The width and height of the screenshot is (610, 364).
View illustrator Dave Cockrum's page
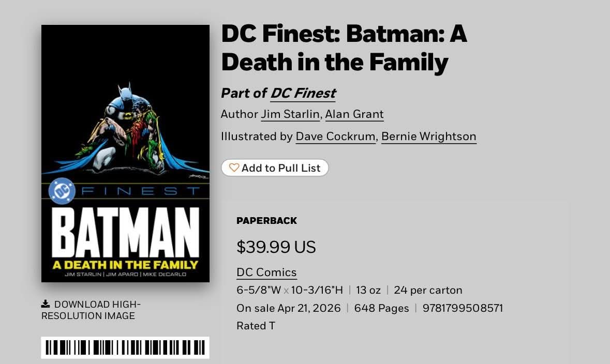[x=335, y=136]
